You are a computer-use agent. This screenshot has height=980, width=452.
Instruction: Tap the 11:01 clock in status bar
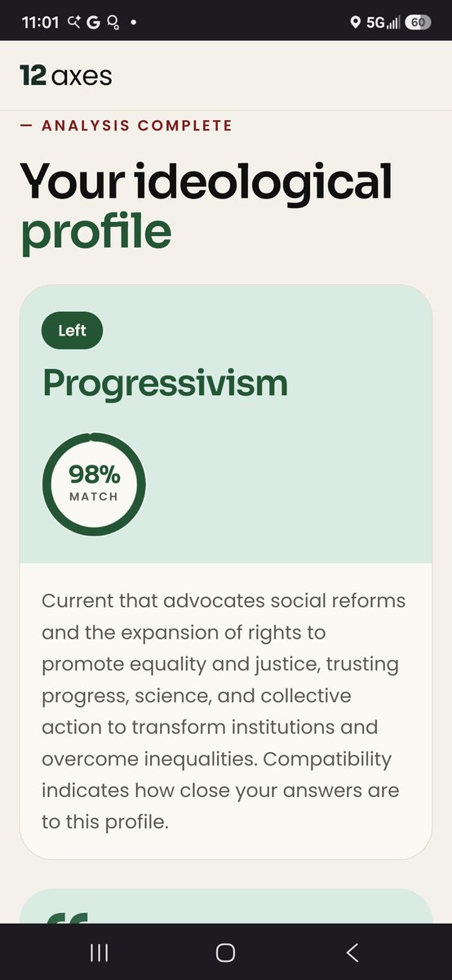40,22
